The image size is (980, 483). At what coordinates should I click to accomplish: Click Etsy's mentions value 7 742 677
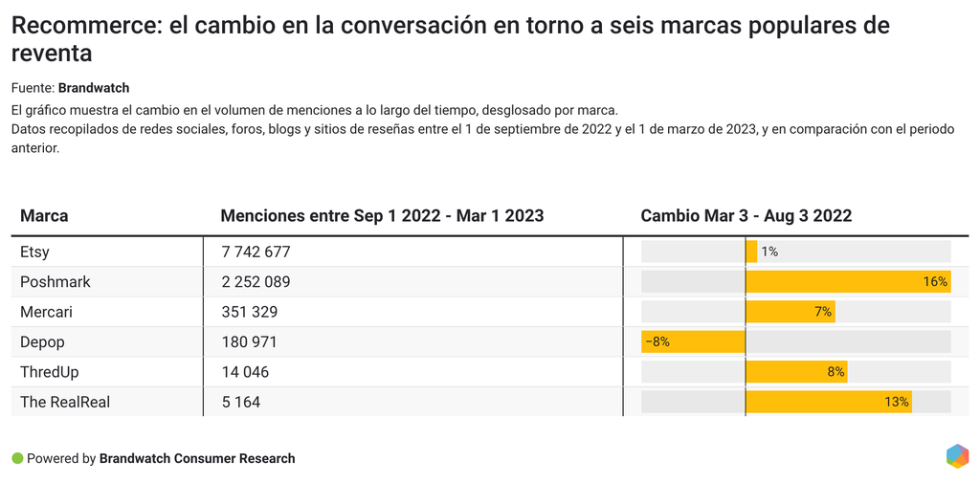(x=256, y=252)
